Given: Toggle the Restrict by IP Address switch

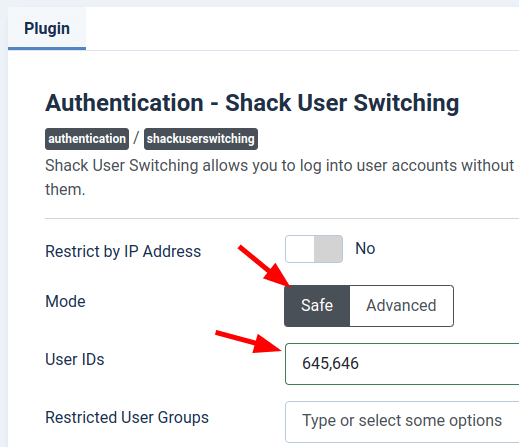Looking at the screenshot, I should [x=314, y=249].
